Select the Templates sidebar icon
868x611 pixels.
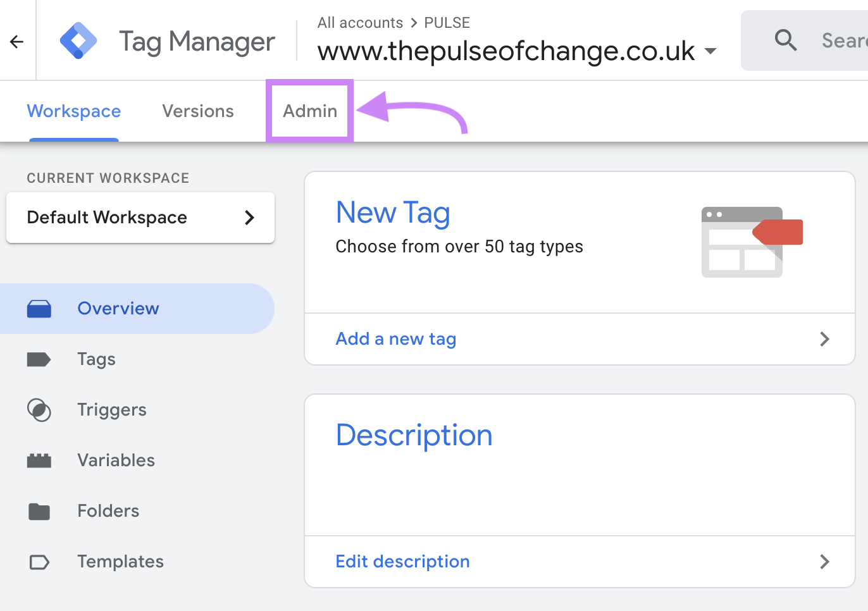(39, 562)
